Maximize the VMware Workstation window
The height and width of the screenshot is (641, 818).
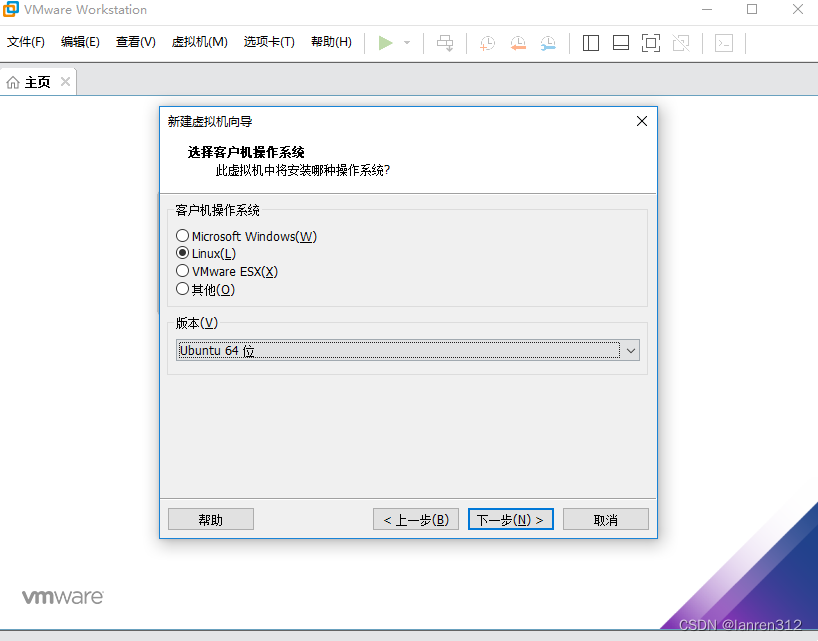752,9
